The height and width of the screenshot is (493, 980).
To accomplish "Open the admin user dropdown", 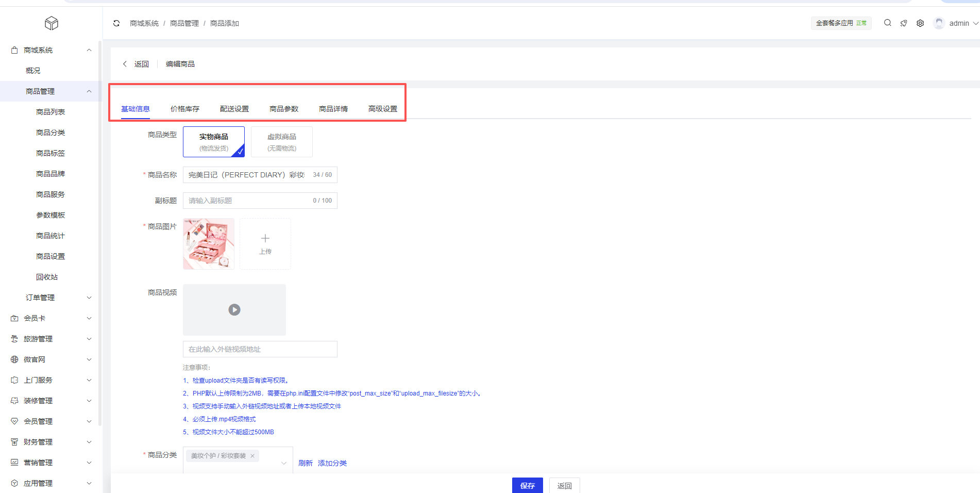I will [x=958, y=23].
